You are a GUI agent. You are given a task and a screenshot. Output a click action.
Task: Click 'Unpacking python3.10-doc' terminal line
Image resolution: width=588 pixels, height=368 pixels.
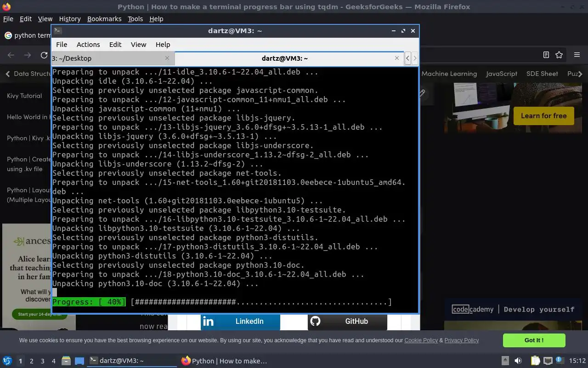(155, 284)
